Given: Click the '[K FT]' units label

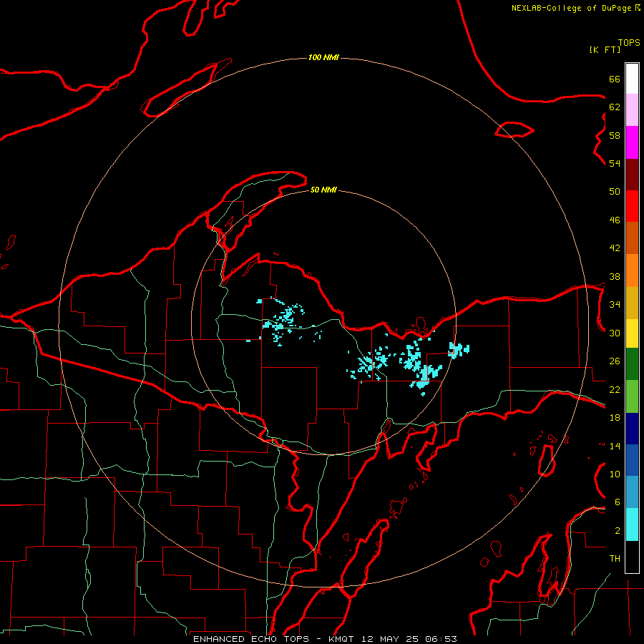Looking at the screenshot, I should click(605, 49).
